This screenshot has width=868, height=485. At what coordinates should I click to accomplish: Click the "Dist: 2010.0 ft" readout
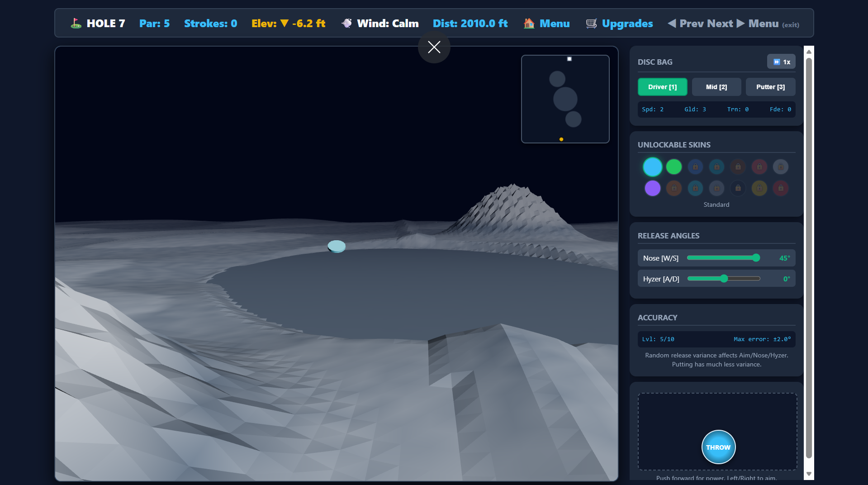point(470,24)
